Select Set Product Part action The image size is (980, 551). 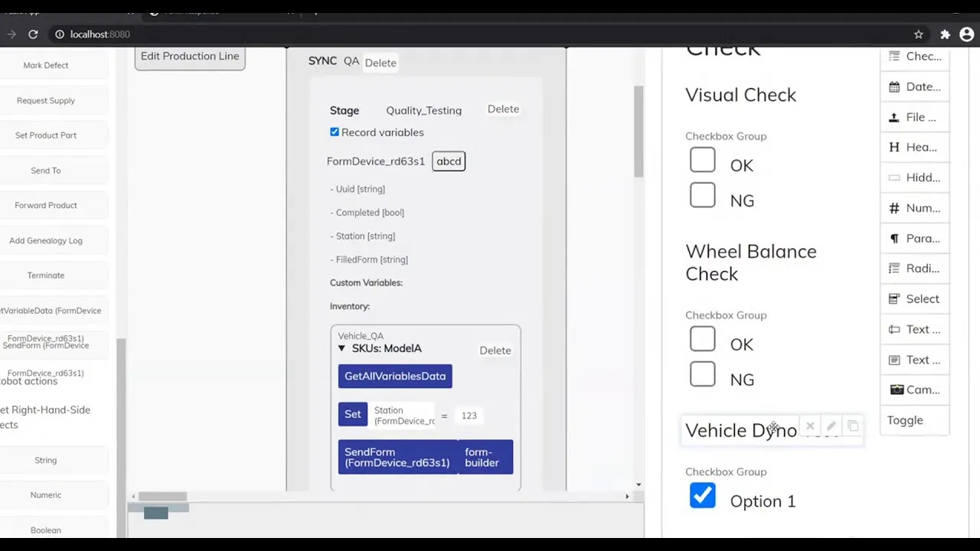pyautogui.click(x=46, y=135)
